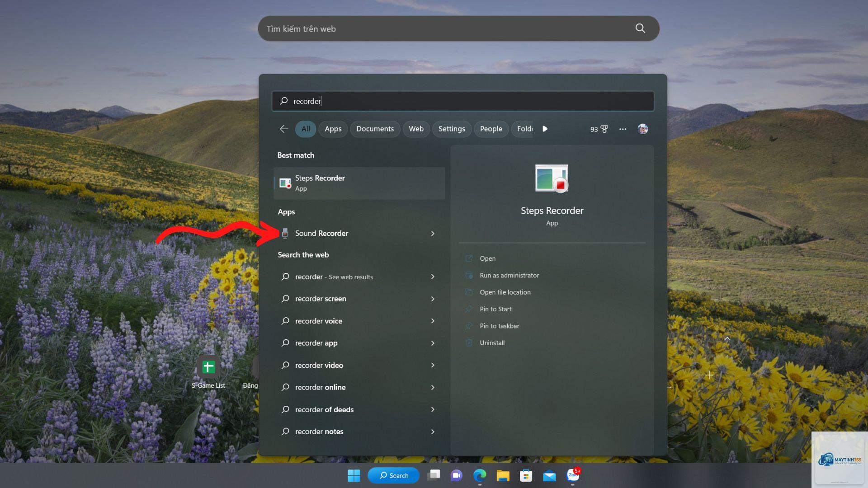The width and height of the screenshot is (868, 488).
Task: Open the Windows Start button
Action: [x=354, y=475]
